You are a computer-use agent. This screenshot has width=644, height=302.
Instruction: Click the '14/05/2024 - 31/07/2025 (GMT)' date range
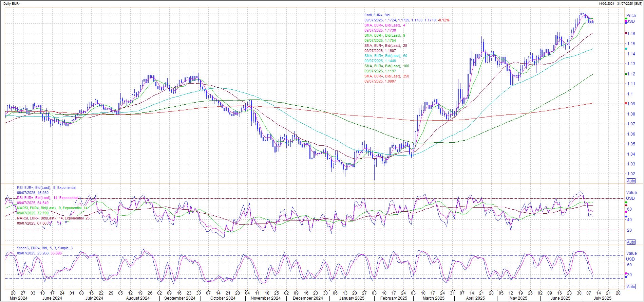[620, 3]
